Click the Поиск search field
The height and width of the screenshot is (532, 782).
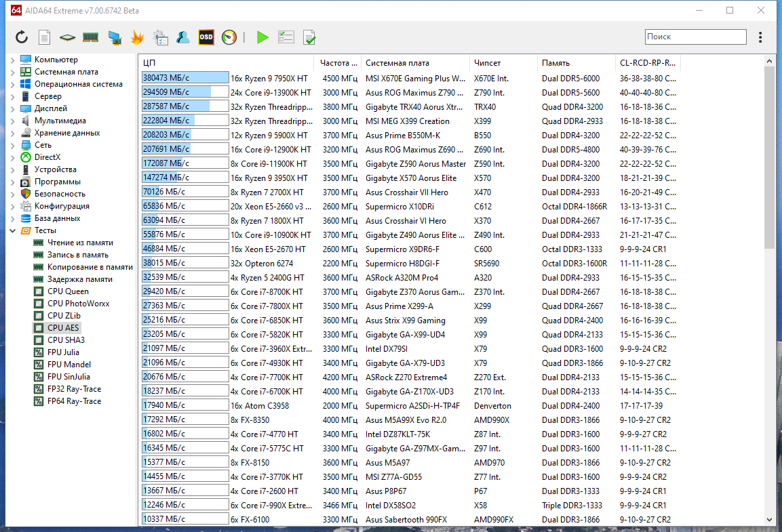(x=695, y=37)
